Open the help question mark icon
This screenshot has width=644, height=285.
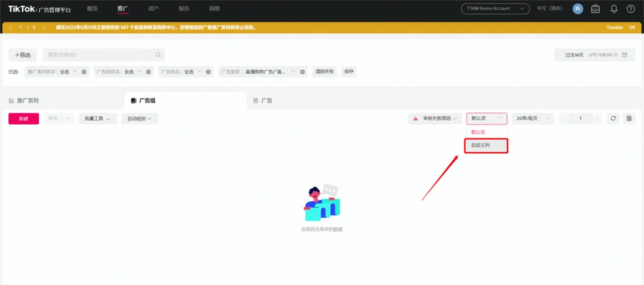631,9
